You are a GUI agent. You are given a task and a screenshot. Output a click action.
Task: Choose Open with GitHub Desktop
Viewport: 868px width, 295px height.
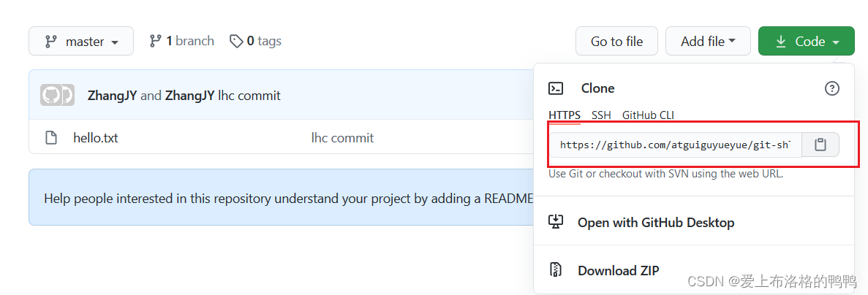(656, 223)
